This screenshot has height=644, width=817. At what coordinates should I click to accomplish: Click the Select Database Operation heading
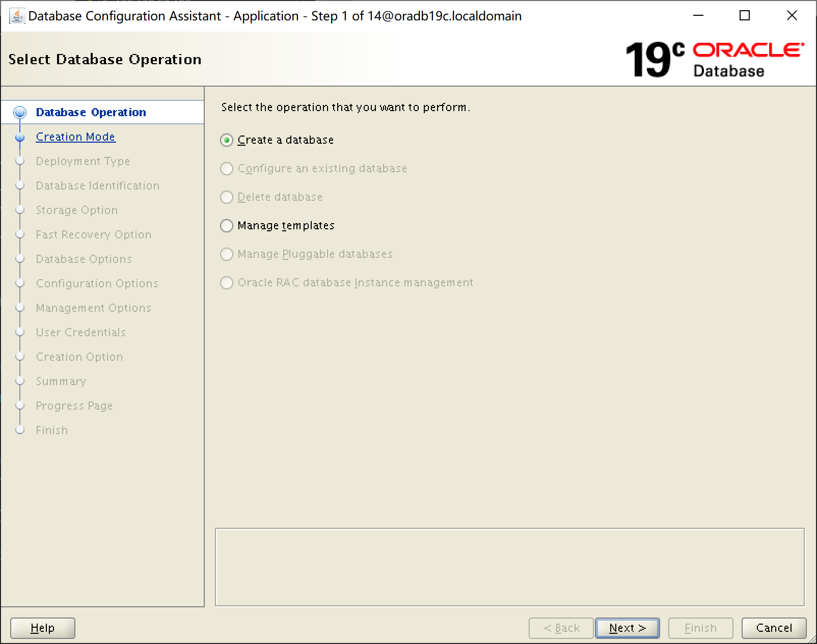[105, 60]
